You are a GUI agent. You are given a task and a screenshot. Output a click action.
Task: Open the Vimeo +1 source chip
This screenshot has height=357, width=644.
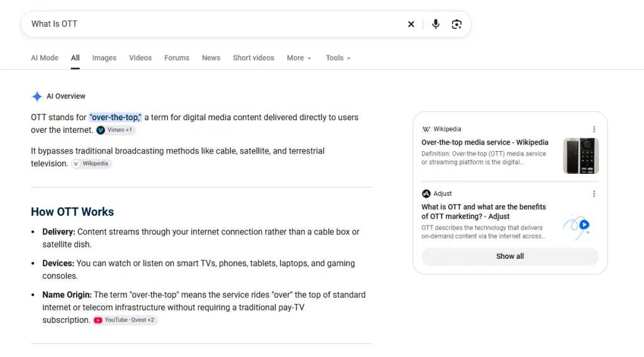(116, 130)
